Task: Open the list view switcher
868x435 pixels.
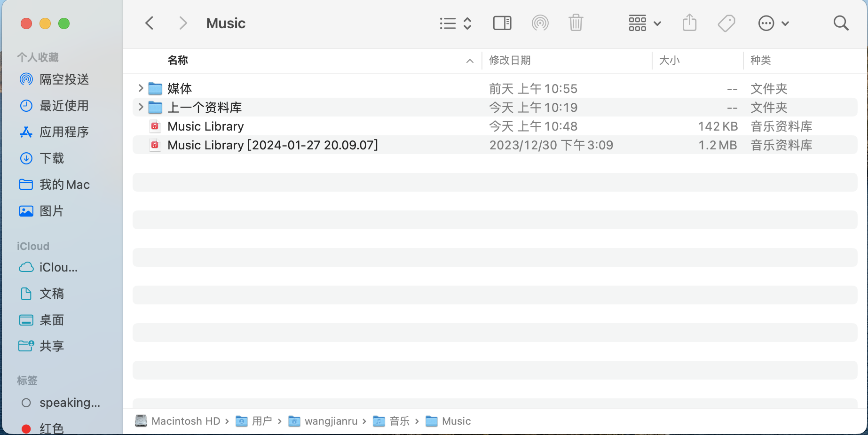Action: pyautogui.click(x=455, y=23)
